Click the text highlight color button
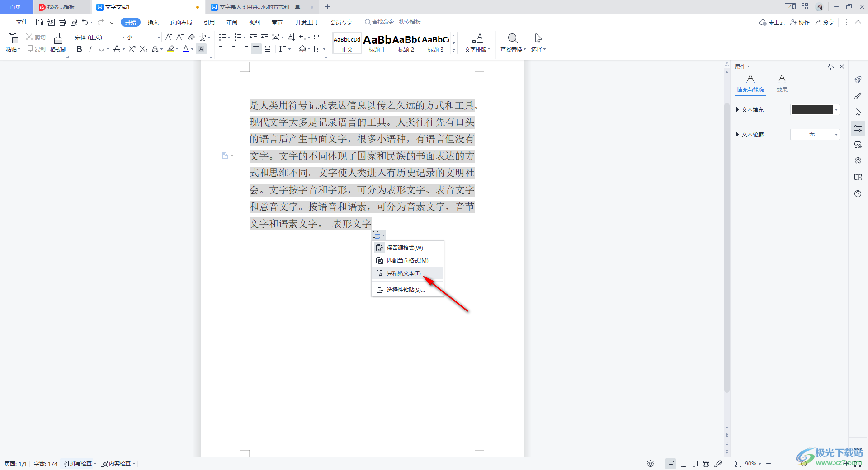Viewport: 868px width, 470px height. tap(170, 49)
